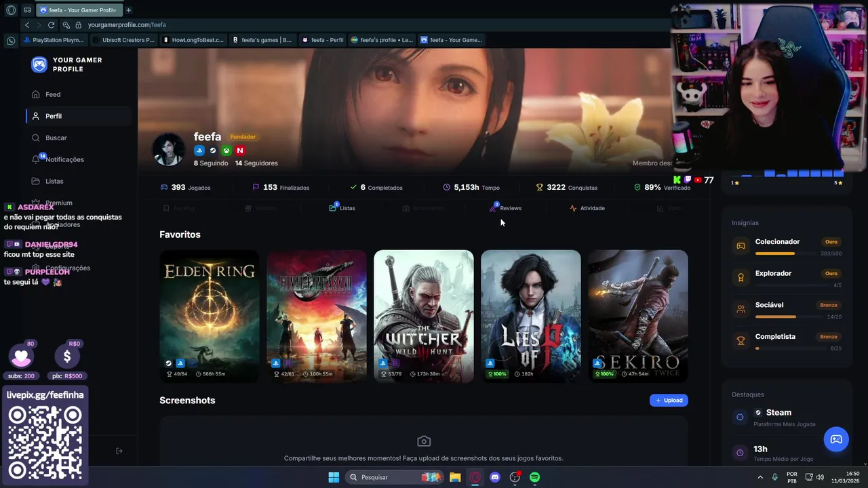The image size is (868, 488).
Task: Open feefa's games bookmark
Action: click(262, 40)
